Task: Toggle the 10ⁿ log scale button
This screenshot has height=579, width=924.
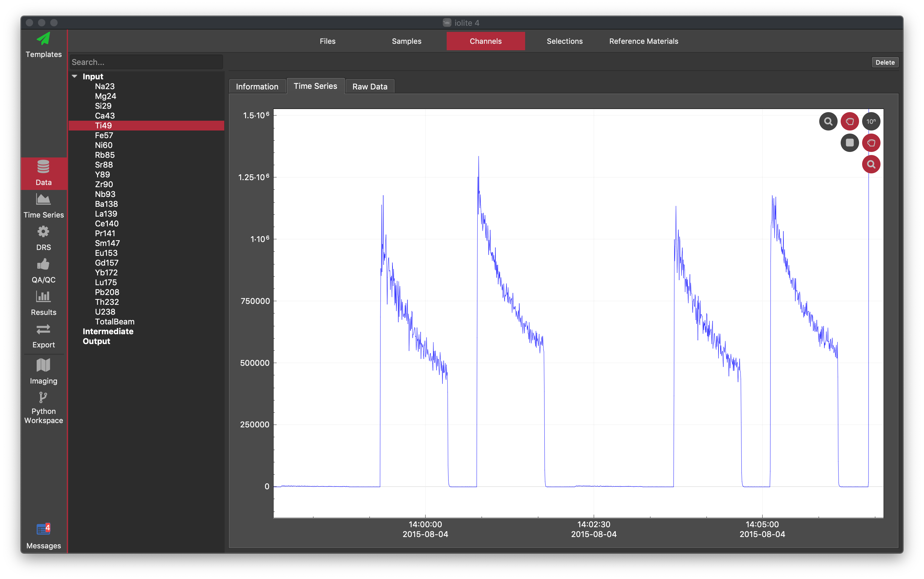Action: point(871,121)
